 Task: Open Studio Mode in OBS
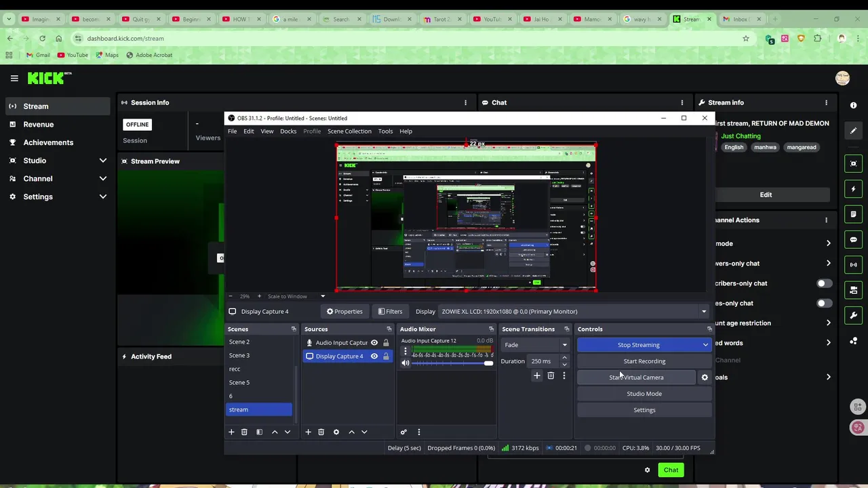644,394
